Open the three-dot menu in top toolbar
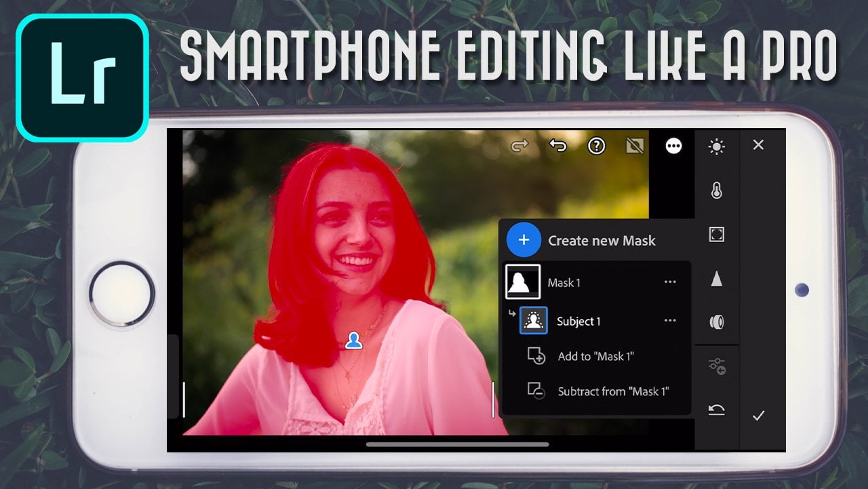Viewport: 868px width, 489px height. coord(673,146)
